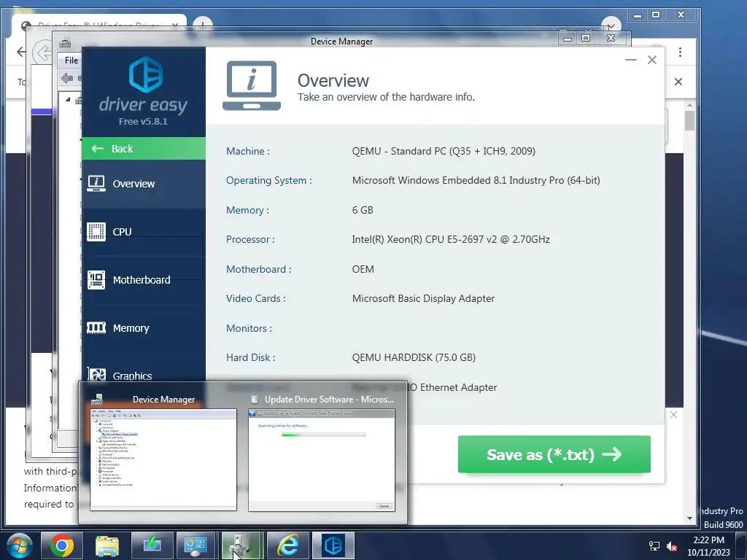Click the back arrow in the rear dialog window
Screen dimensions: 747x560
[42, 52]
